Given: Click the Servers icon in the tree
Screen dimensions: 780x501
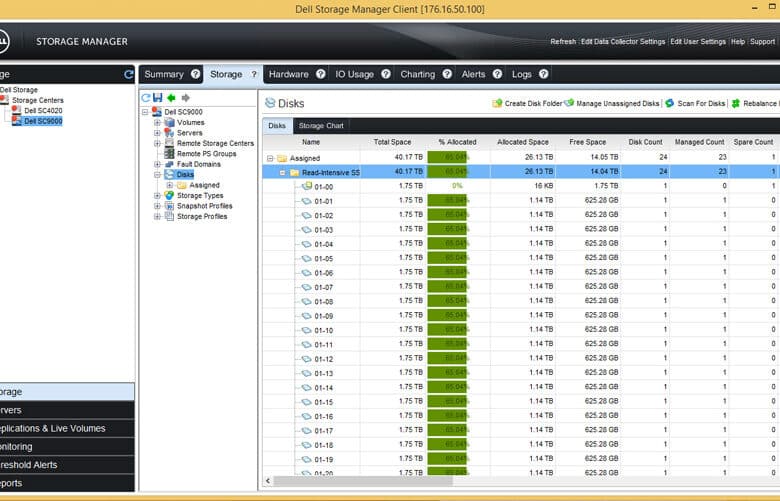Looking at the screenshot, I should pyautogui.click(x=170, y=133).
